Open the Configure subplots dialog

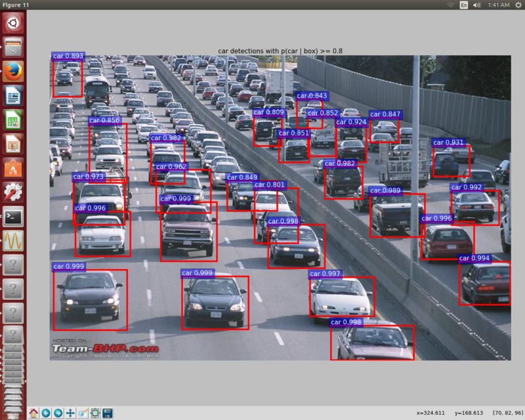click(x=95, y=413)
